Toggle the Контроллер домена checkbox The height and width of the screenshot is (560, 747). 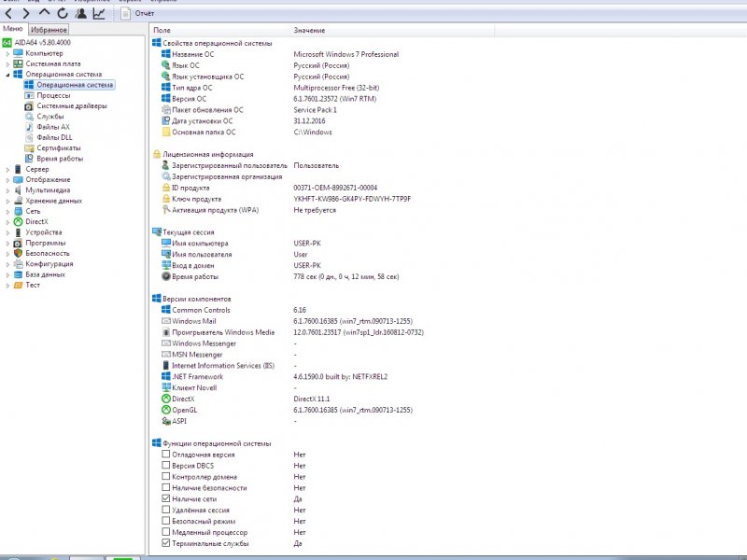coord(166,476)
